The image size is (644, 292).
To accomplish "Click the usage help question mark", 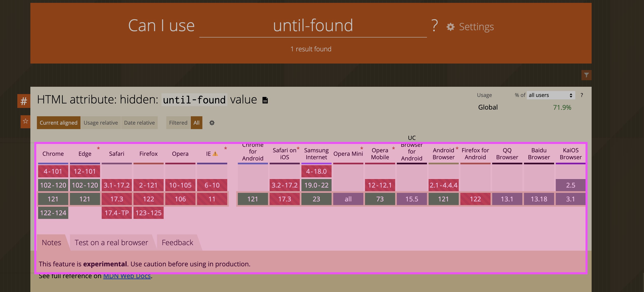I will click(x=581, y=95).
